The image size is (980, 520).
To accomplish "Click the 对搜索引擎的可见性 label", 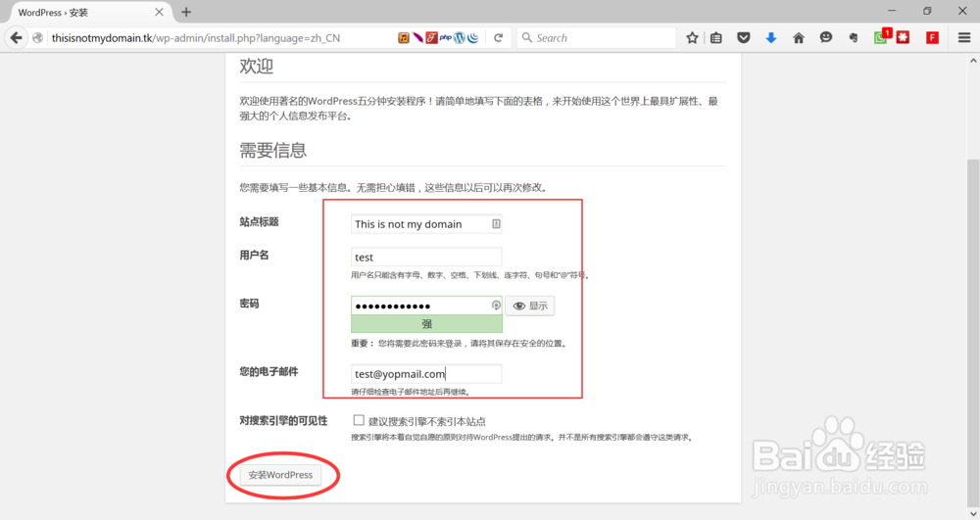I will point(283,421).
